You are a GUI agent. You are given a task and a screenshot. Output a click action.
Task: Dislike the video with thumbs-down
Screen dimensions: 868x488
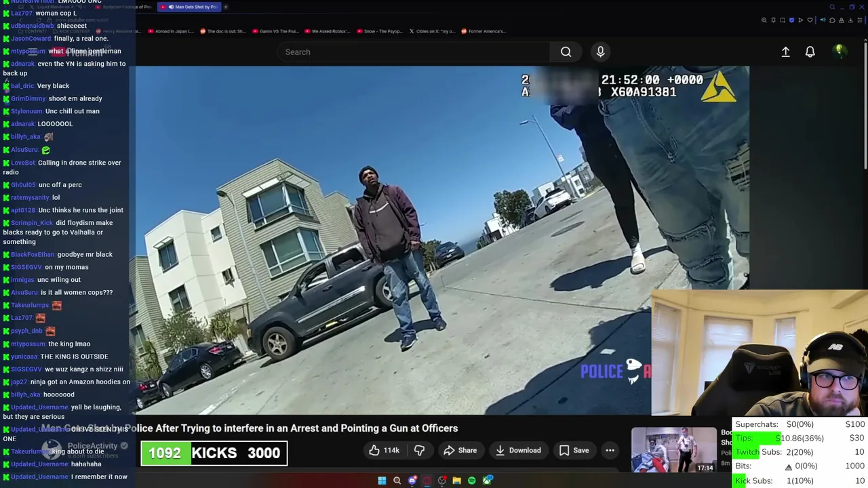(419, 450)
